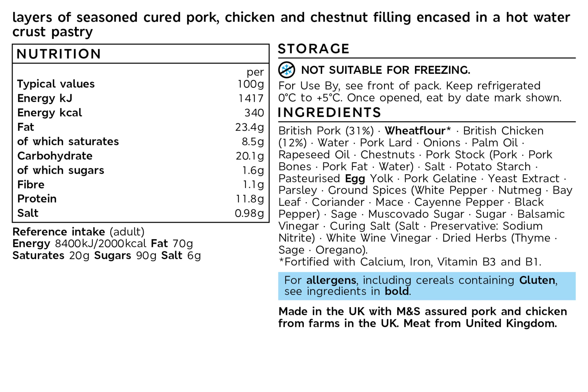Image resolution: width=588 pixels, height=392 pixels.
Task: Click the 'of which saturates' row label
Action: (x=68, y=141)
